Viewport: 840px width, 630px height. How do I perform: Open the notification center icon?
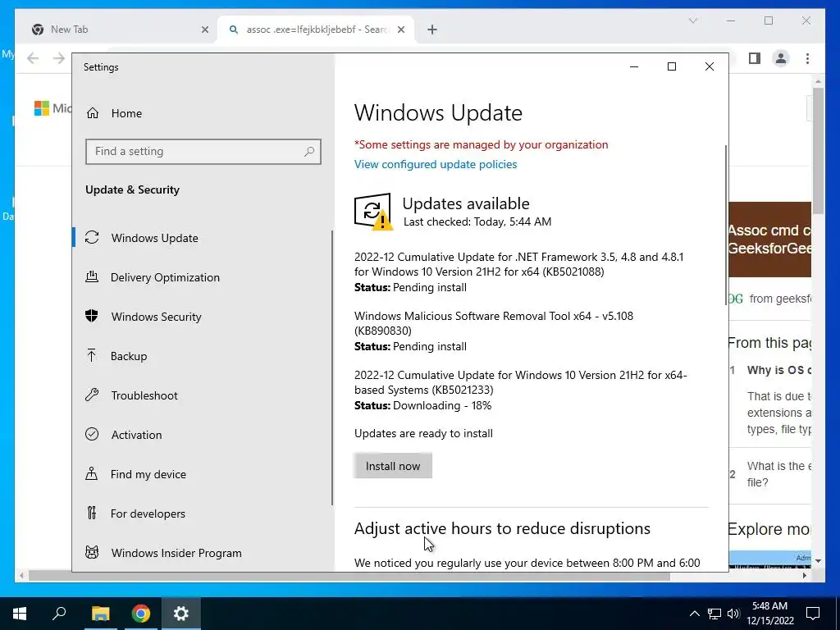(x=813, y=614)
